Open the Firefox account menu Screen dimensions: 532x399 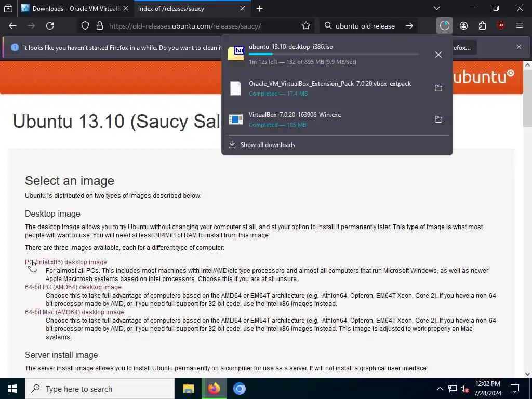463,26
